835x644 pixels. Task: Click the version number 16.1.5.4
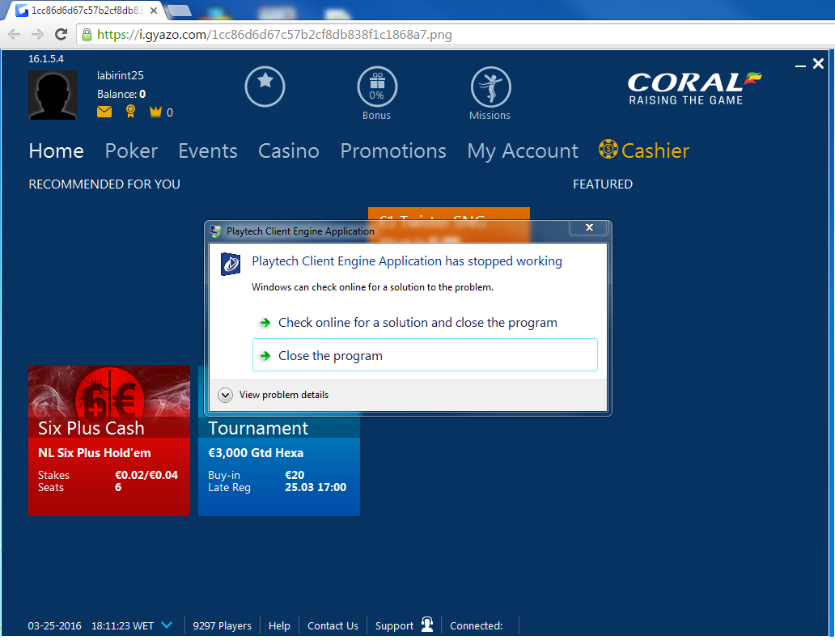[x=46, y=58]
